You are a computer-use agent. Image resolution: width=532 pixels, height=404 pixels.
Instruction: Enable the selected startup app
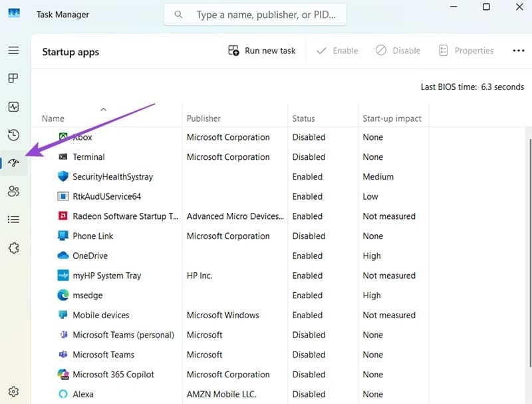pos(336,50)
